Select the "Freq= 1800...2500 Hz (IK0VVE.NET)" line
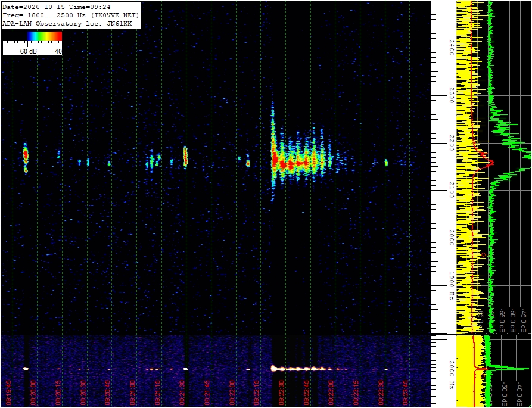The image size is (532, 408). click(x=70, y=15)
